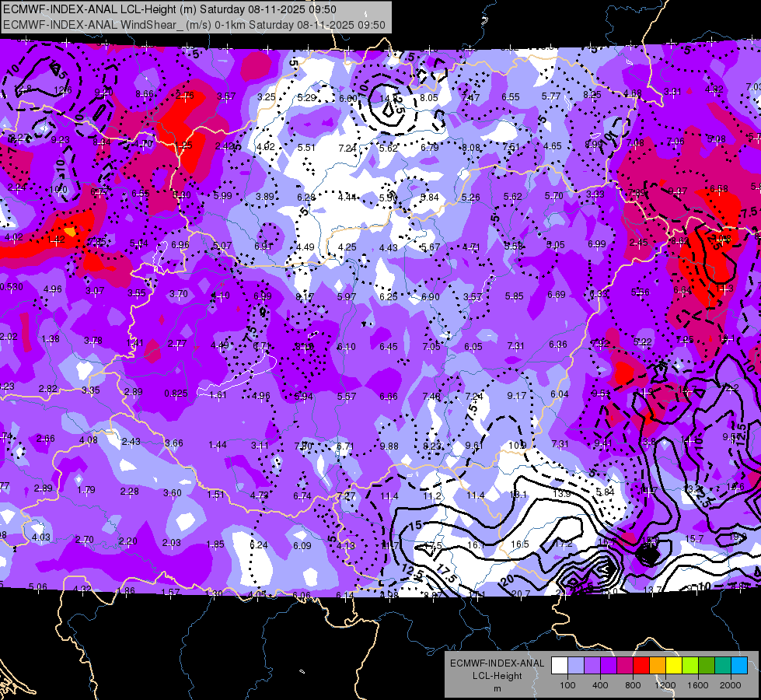Click the blue legend swatch
This screenshot has width=761, height=700.
pyautogui.click(x=739, y=666)
